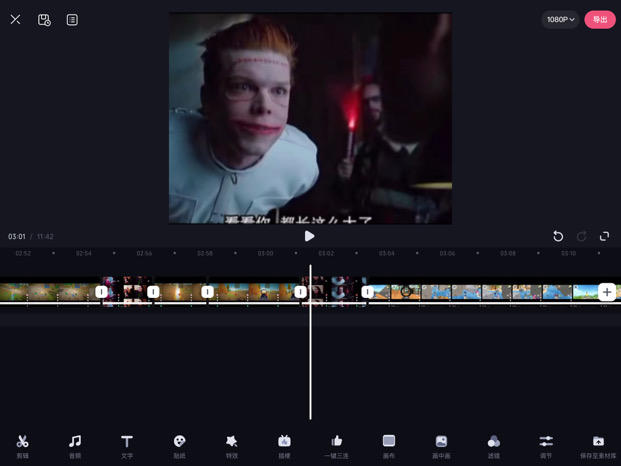Toggle fullscreen preview icon
Screen dimensions: 621x466
click(604, 236)
